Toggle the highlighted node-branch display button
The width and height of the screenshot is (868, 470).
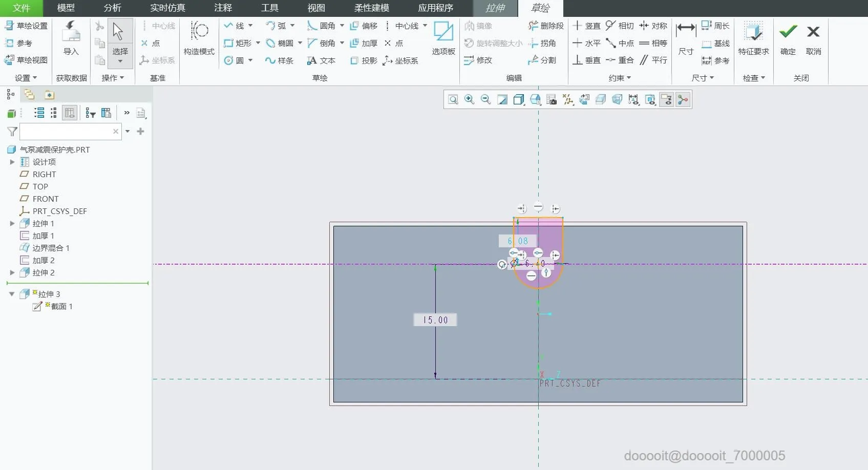[x=683, y=100]
